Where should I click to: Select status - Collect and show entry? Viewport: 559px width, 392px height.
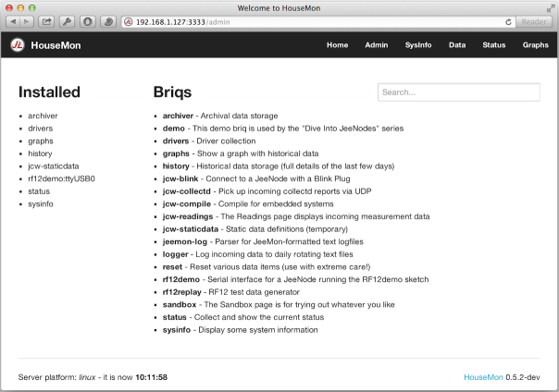(x=243, y=317)
